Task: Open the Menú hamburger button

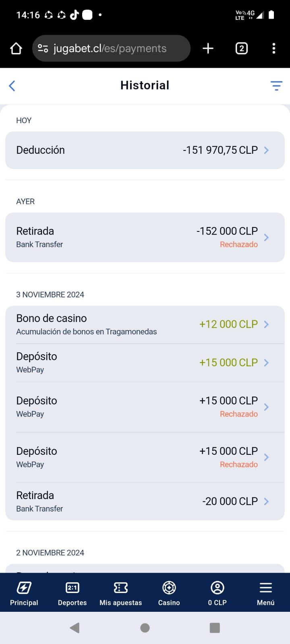Action: click(x=266, y=593)
